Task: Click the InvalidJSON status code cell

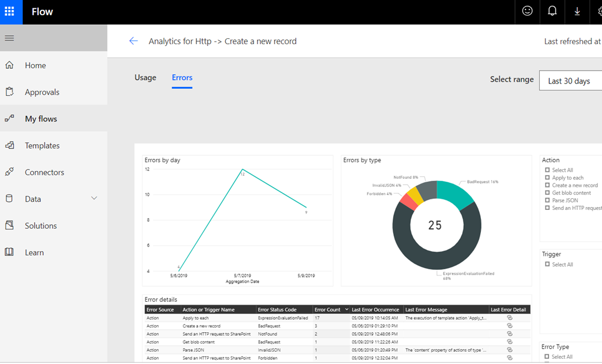Action: click(269, 350)
